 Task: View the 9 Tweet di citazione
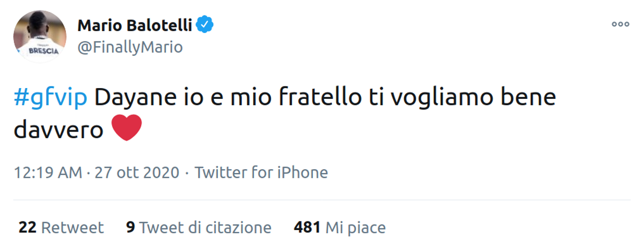pyautogui.click(x=199, y=227)
